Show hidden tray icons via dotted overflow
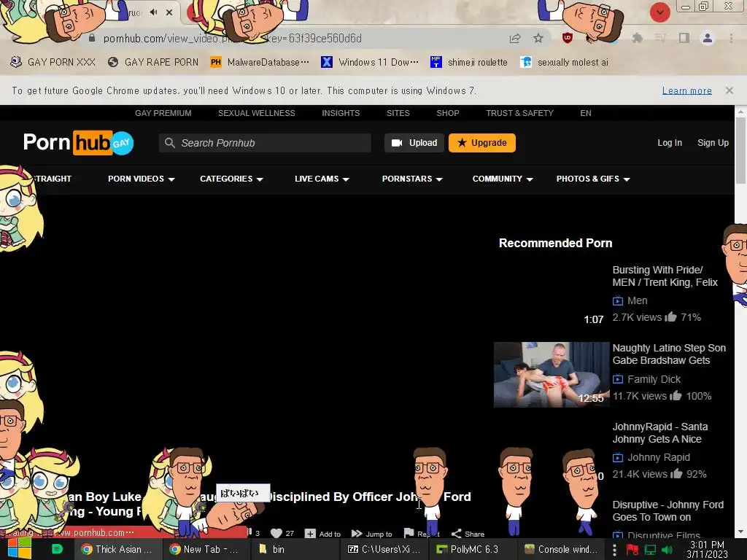Image resolution: width=747 pixels, height=560 pixels. point(614,550)
